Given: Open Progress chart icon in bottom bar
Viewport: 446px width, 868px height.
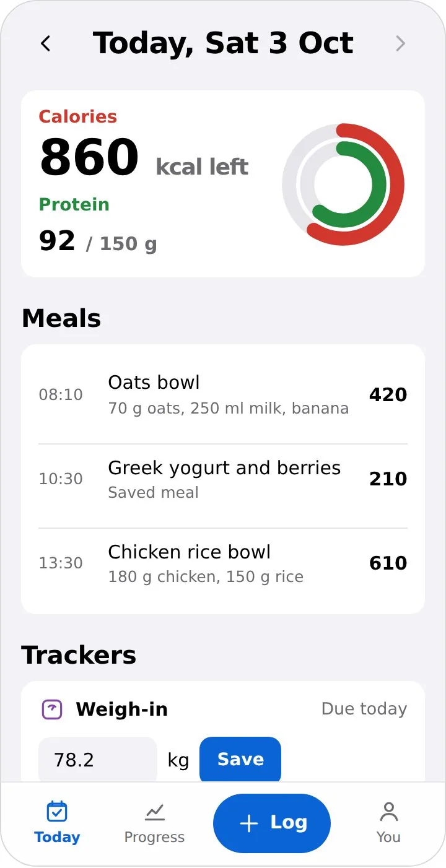Looking at the screenshot, I should click(x=154, y=811).
